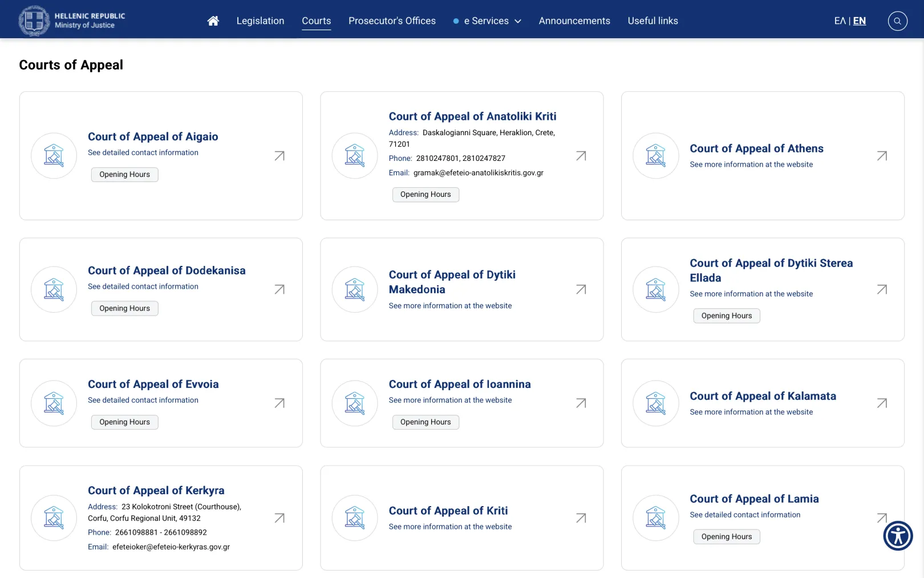The width and height of the screenshot is (924, 578).
Task: Open the Prosecutor's Offices menu item
Action: 392,21
